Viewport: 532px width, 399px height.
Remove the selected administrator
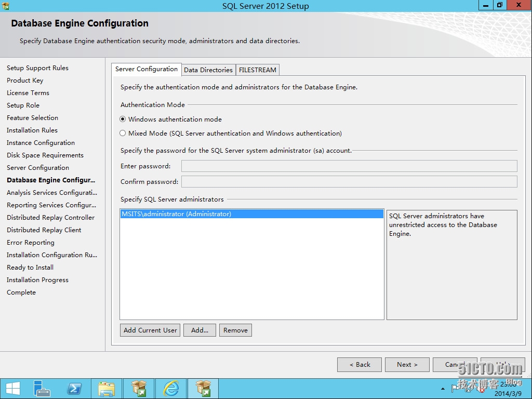(235, 330)
